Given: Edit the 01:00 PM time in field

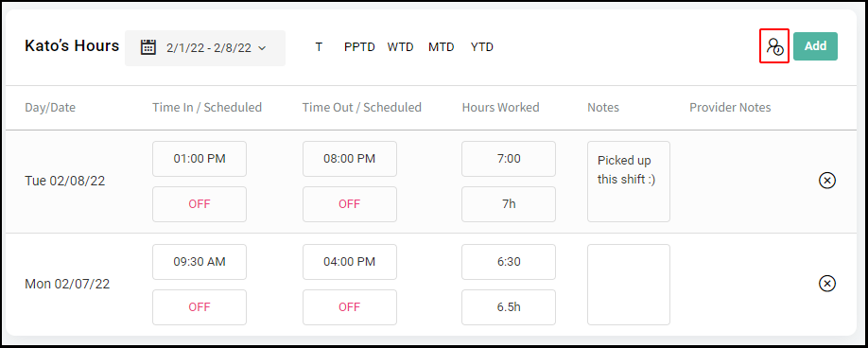Looking at the screenshot, I should point(200,159).
